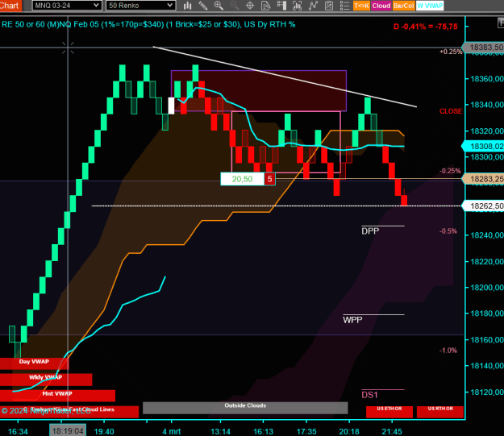The height and width of the screenshot is (436, 504).
Task: Click the -0.25% level label
Action: coord(450,171)
